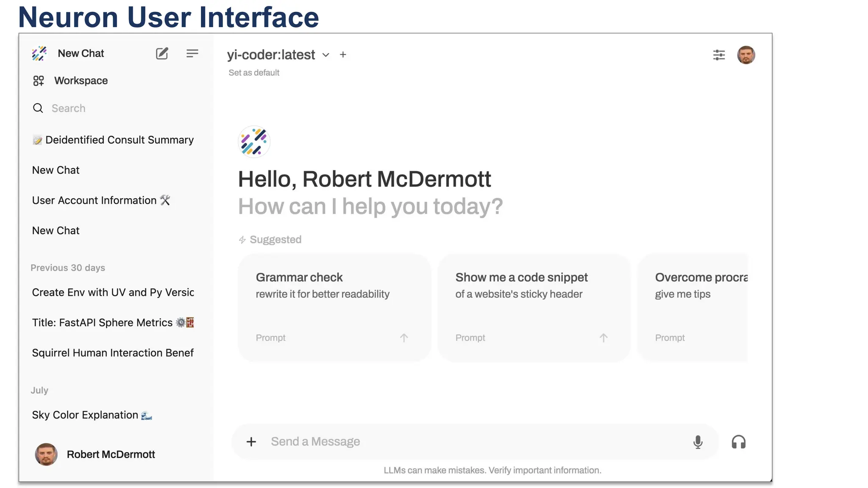Click the plus attachment icon in message bar
868x488 pixels.
pos(251,442)
